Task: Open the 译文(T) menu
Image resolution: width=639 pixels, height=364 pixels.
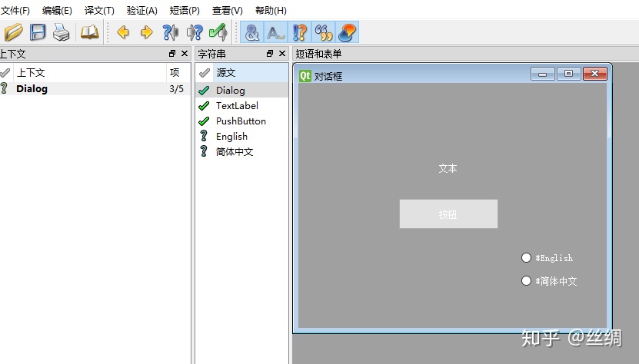Action: [99, 11]
